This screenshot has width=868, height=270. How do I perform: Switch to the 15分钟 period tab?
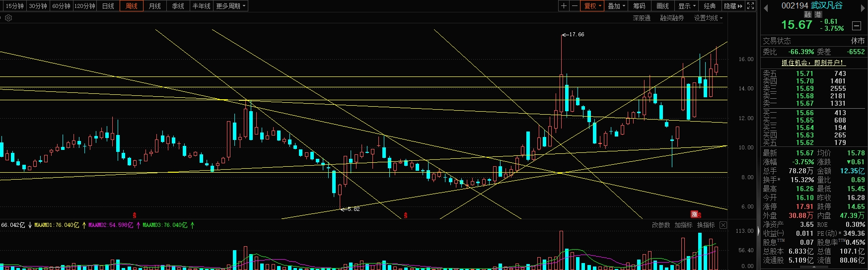(x=14, y=6)
